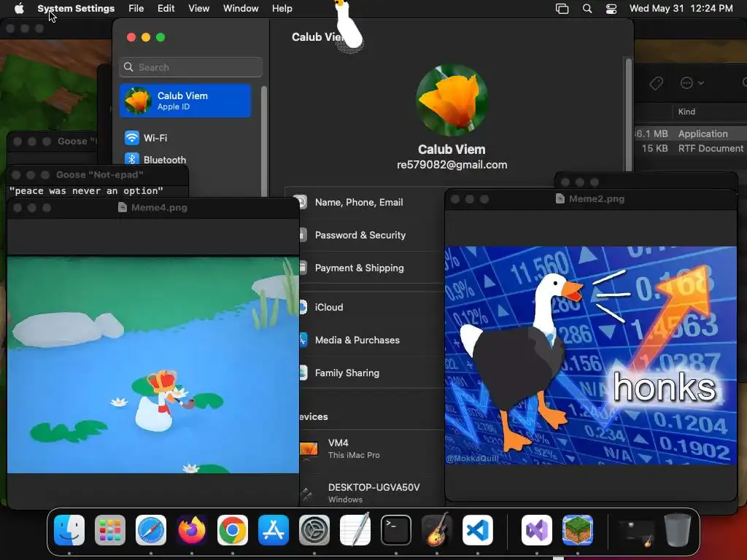Launch Terminal from the Dock
Screen dimensions: 747x560
click(x=396, y=530)
